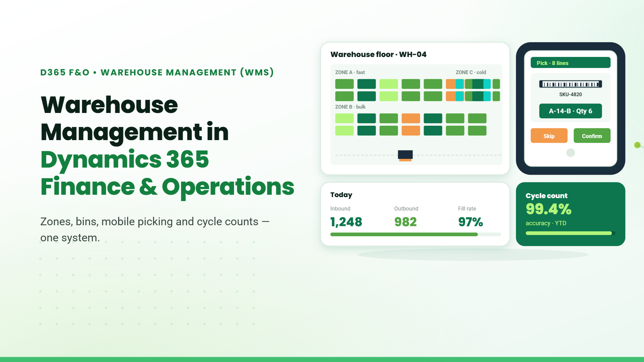Click the Outbound label

pos(406,208)
